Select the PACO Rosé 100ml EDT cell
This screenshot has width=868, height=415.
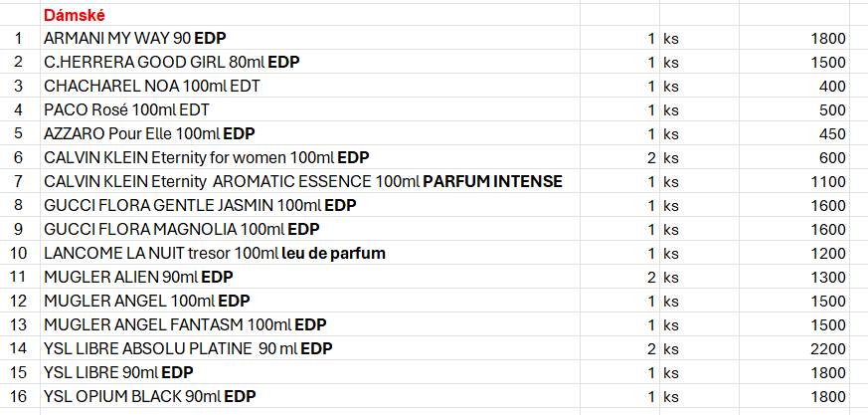310,109
